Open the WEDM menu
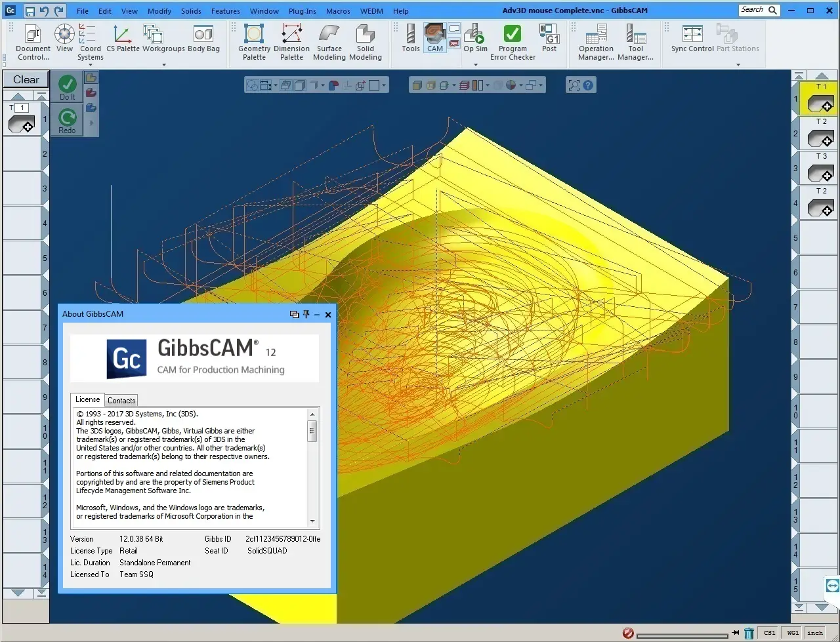Screen dimensions: 840x642 372,11
